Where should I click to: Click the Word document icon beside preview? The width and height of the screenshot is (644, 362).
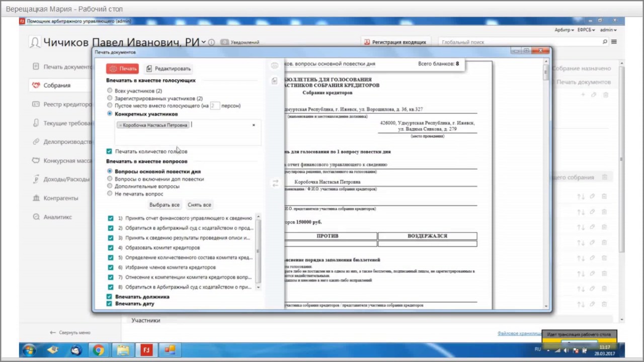point(274,80)
